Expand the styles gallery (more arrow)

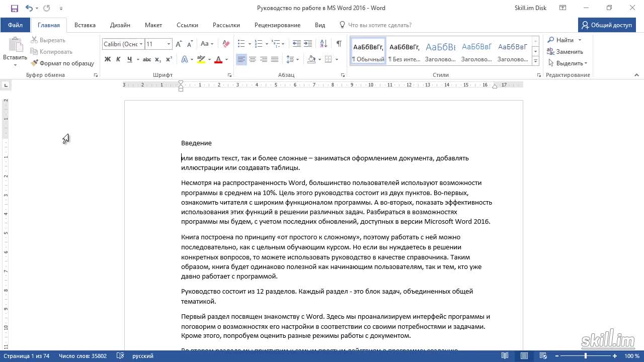point(535,61)
